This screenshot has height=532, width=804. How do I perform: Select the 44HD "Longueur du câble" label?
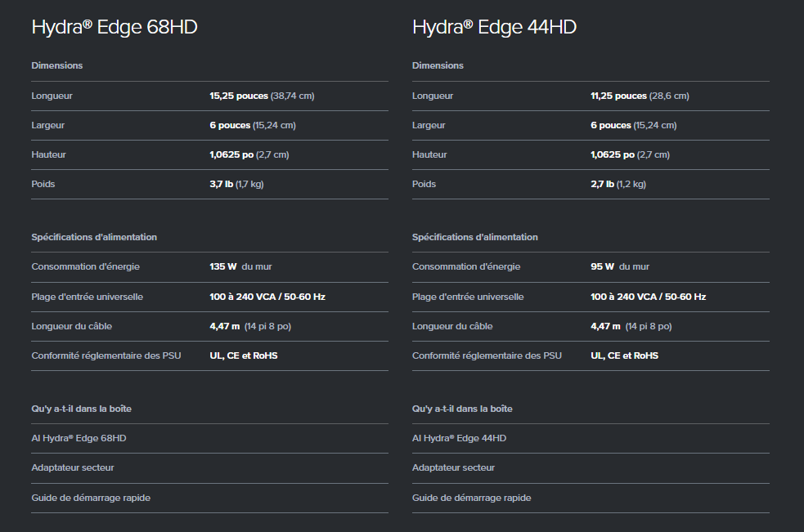click(453, 326)
